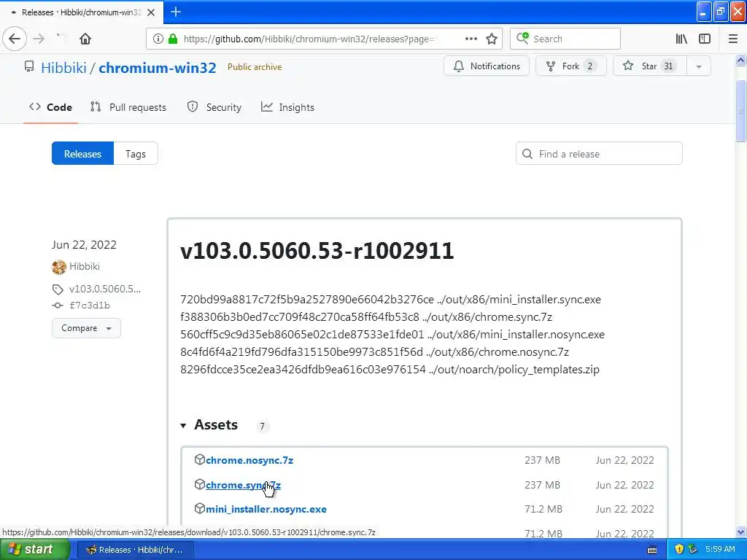Click the scrollbar down arrow

pyautogui.click(x=740, y=532)
